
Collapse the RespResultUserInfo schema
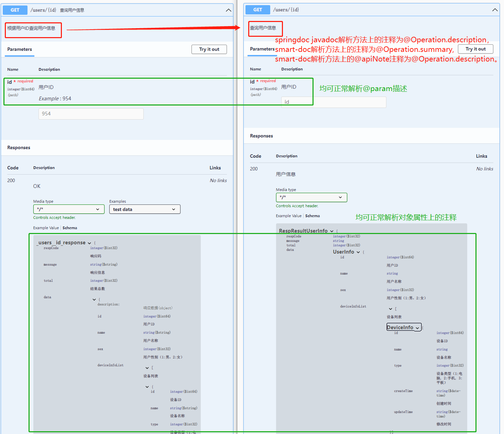click(332, 231)
